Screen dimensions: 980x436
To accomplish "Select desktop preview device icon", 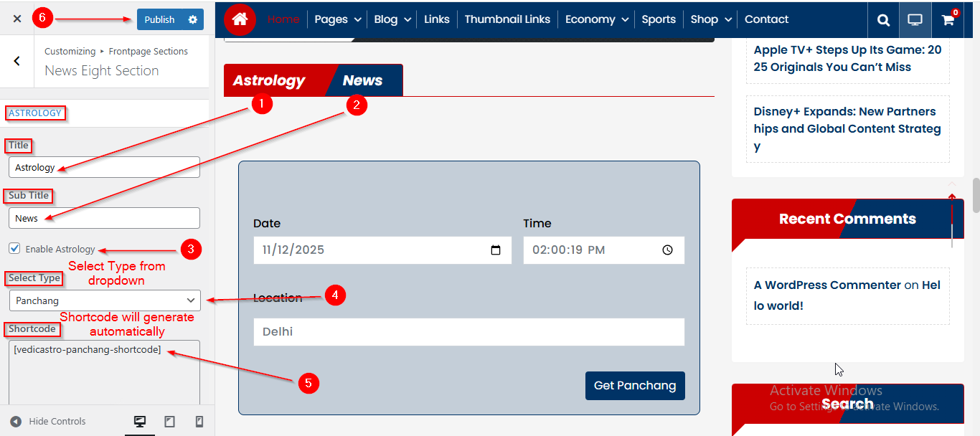I will click(x=140, y=422).
